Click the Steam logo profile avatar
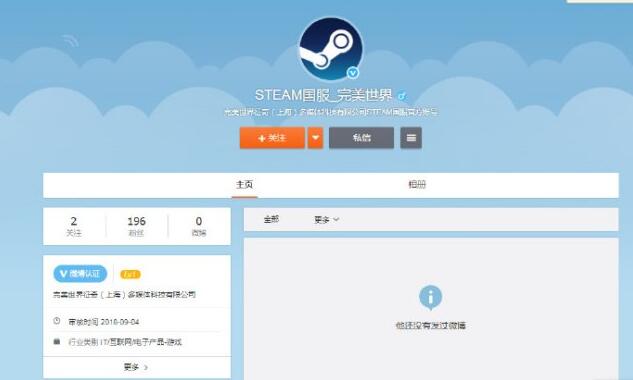The height and width of the screenshot is (380, 633). point(331,49)
